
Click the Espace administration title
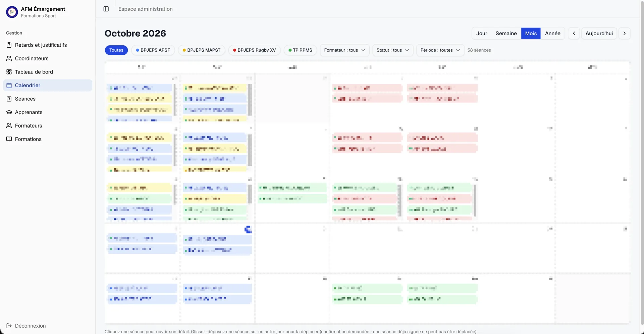point(146,9)
